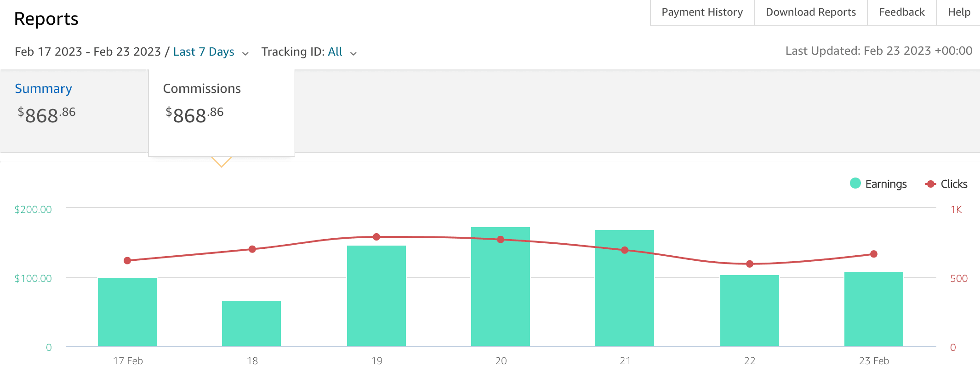Screen dimensions: 980x390
Task: Open the Help page
Action: point(959,12)
